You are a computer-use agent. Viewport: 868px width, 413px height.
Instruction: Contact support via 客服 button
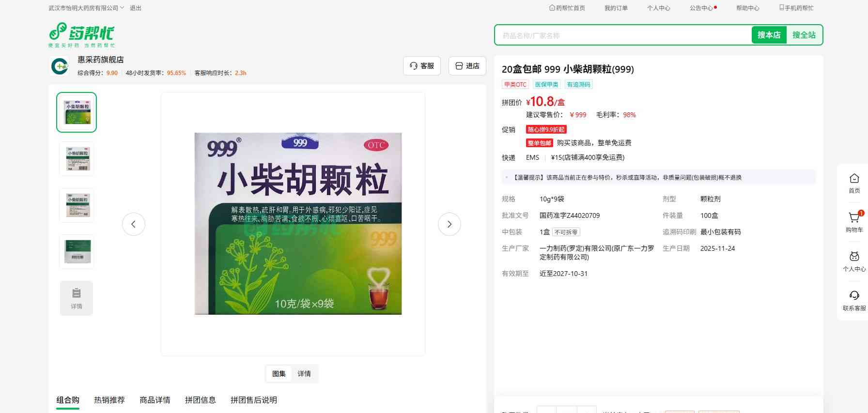coord(421,66)
